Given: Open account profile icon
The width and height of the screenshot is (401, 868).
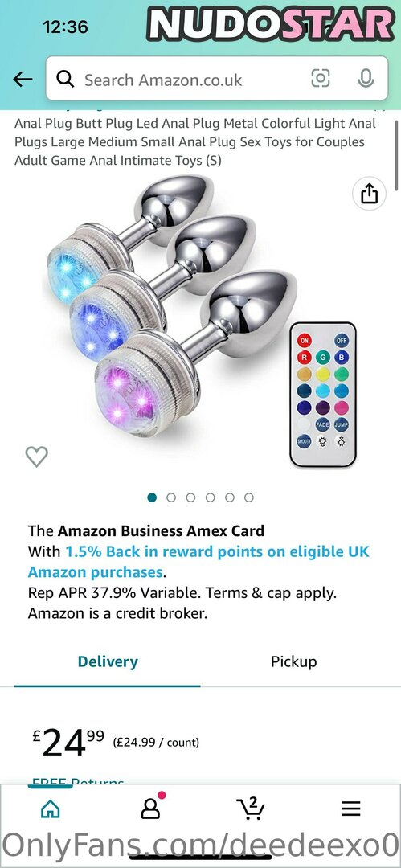Looking at the screenshot, I should coord(150,808).
